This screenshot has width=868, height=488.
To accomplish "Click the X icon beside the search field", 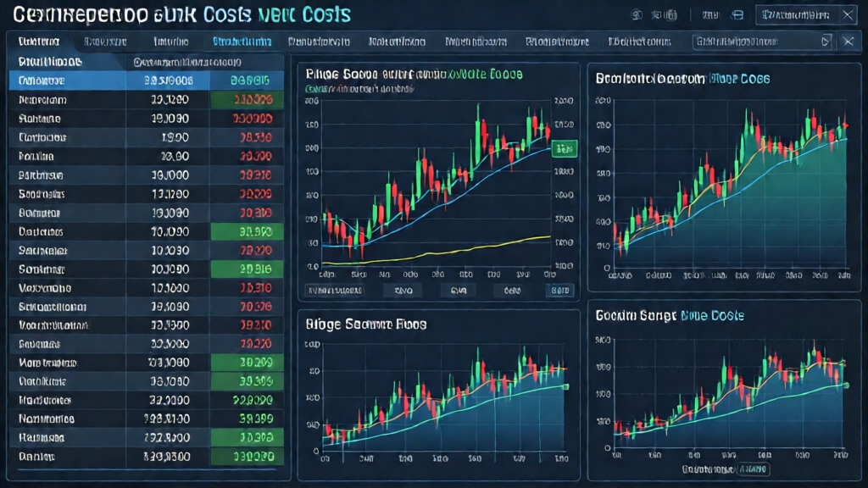I will (x=848, y=42).
